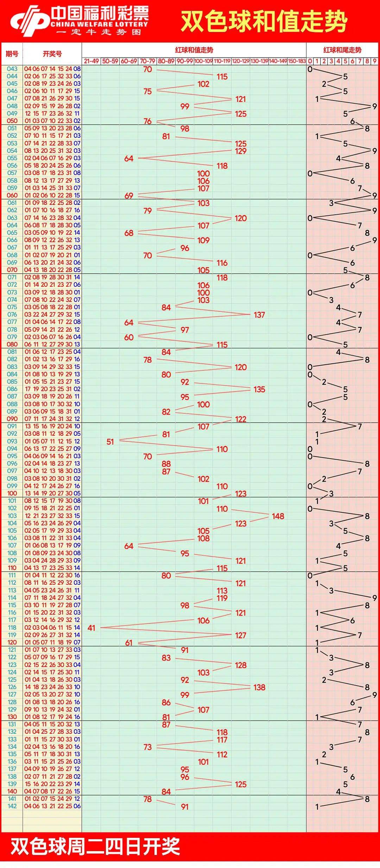This screenshot has height=868, width=380.
Task: Click the 双色球周二四日开奖 footer text
Action: [x=95, y=847]
